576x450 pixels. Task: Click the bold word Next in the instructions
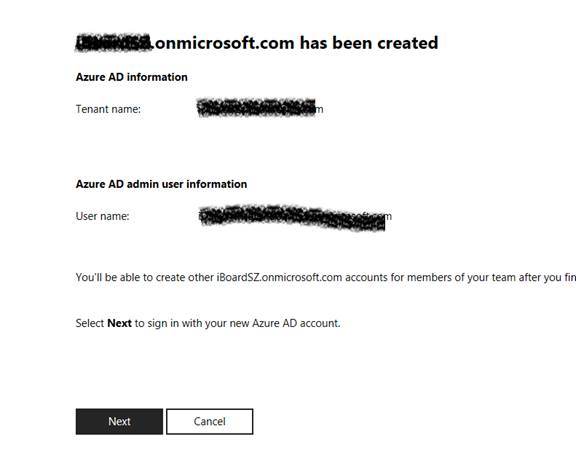coord(119,323)
